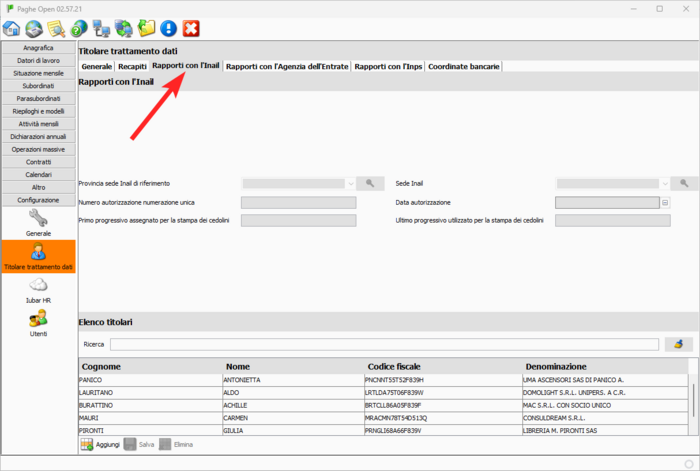Switch to the Coordinate bancarie tab

(464, 66)
